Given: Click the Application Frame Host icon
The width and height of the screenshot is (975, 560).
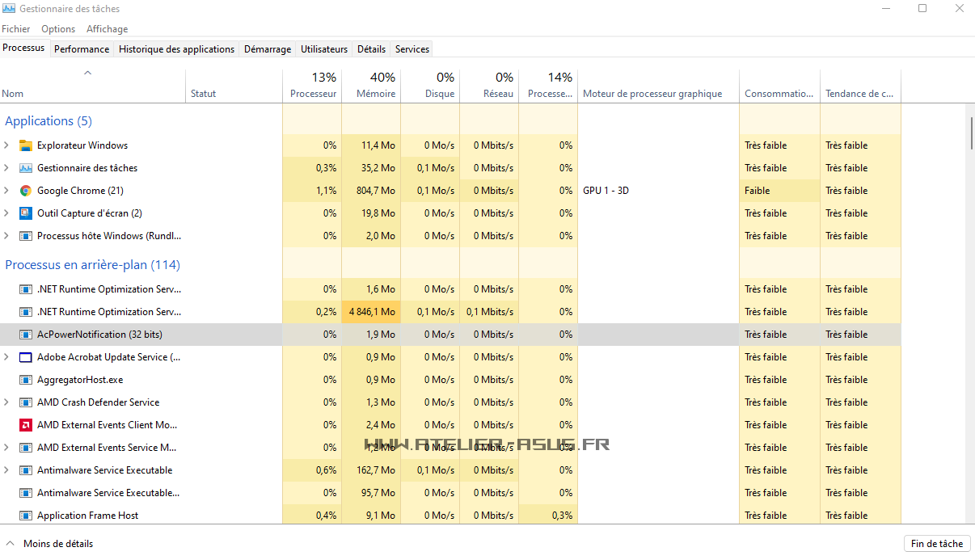Looking at the screenshot, I should pos(25,516).
